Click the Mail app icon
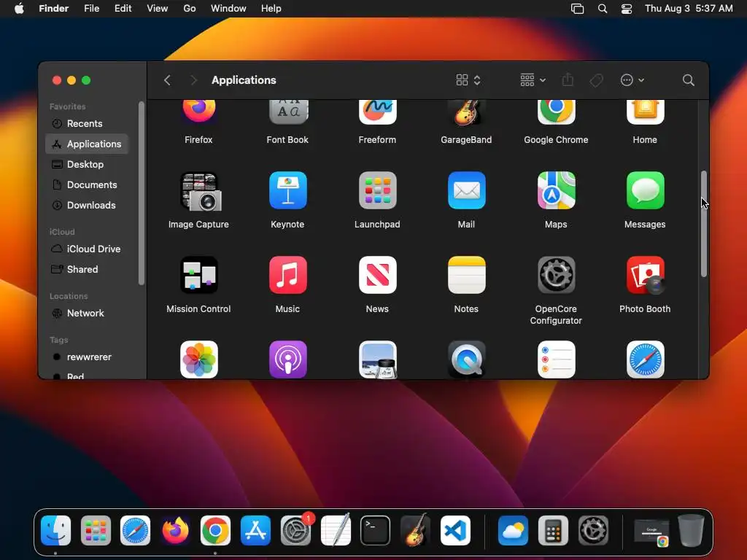747x560 pixels. click(466, 190)
